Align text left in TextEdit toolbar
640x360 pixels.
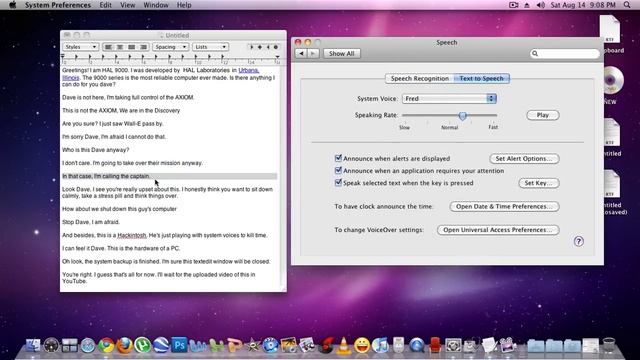pos(108,47)
